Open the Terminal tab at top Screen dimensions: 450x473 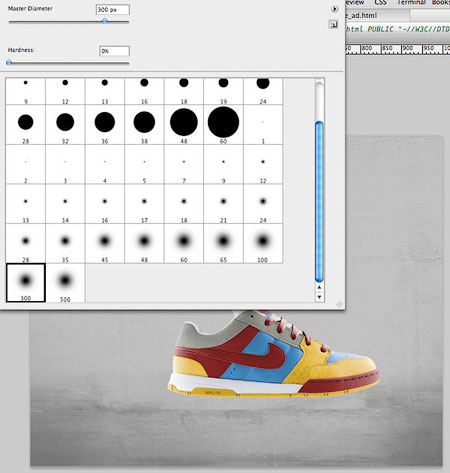411,2
